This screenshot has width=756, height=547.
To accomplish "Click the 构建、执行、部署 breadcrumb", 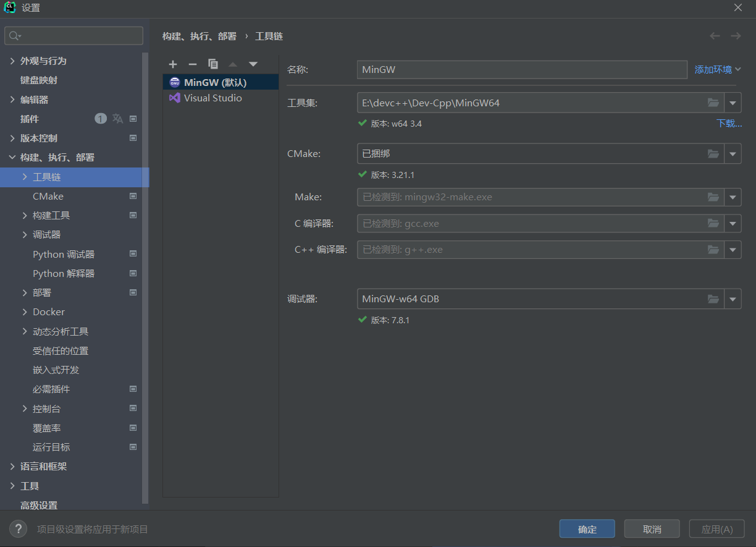I will pyautogui.click(x=199, y=36).
